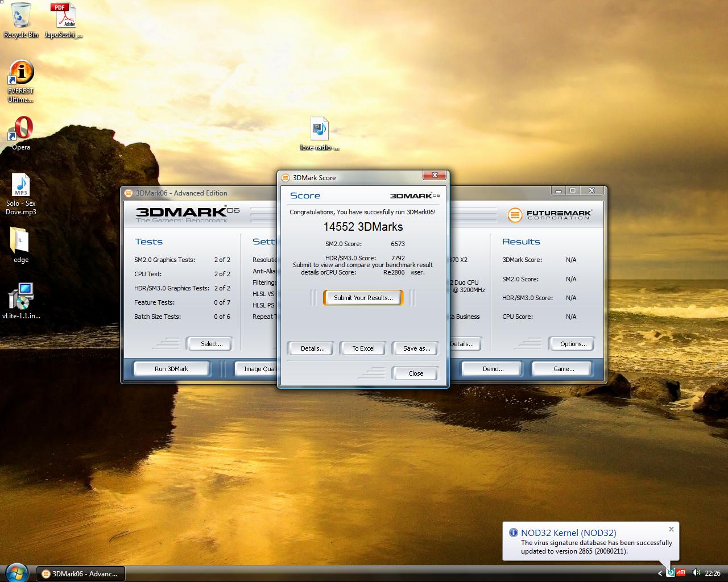Launch EVEREST Ultimate shortcut icon

pos(21,81)
